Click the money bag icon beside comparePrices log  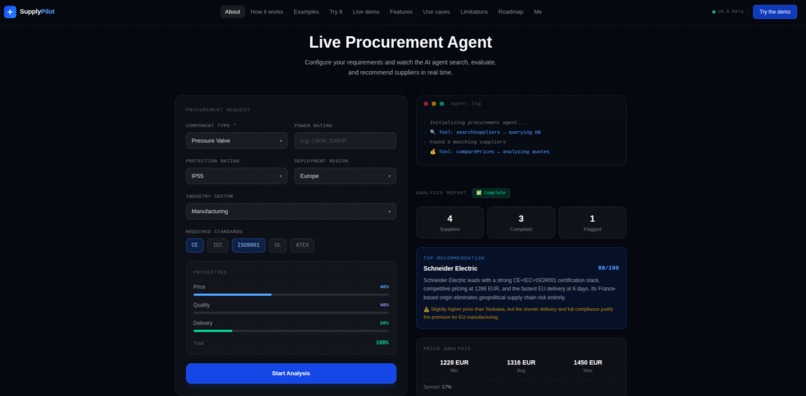(x=432, y=152)
